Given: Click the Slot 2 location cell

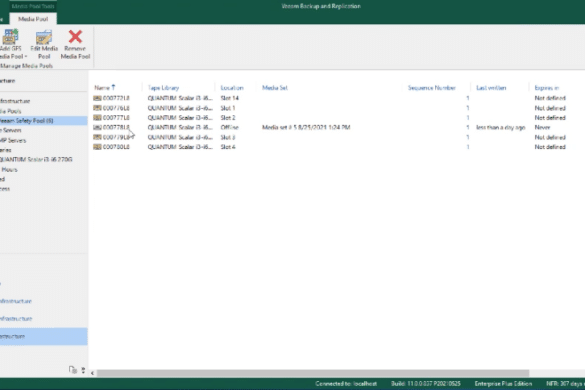Looking at the screenshot, I should coord(228,118).
